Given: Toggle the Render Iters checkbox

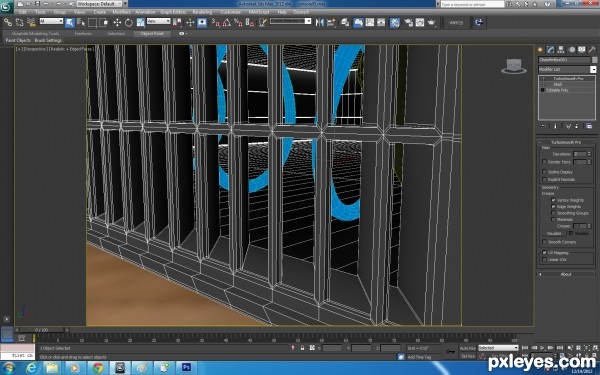Looking at the screenshot, I should coord(544,162).
